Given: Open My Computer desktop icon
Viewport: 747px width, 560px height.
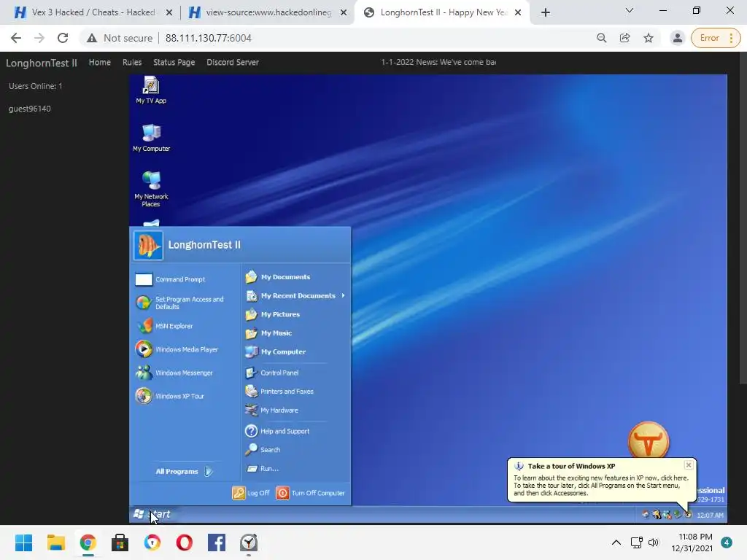Looking at the screenshot, I should pyautogui.click(x=151, y=138).
